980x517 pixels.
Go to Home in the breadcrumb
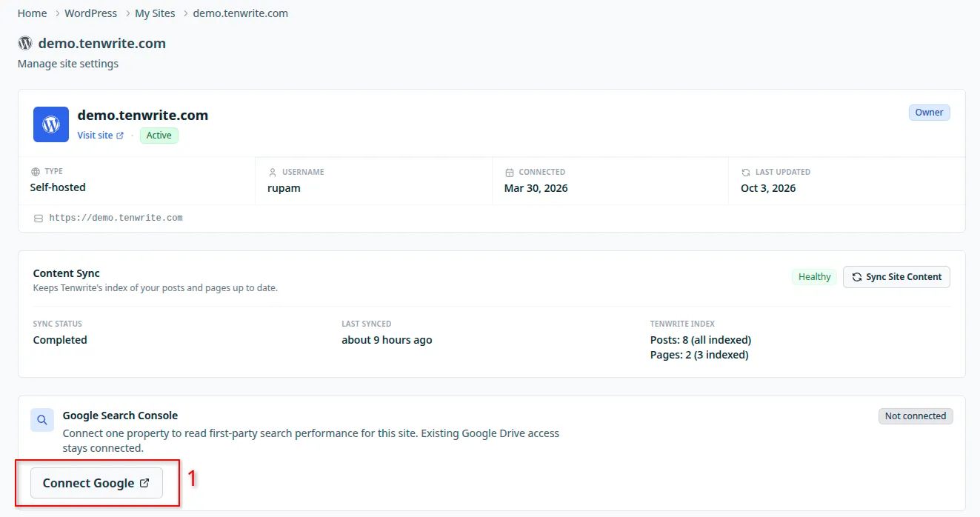click(x=33, y=13)
